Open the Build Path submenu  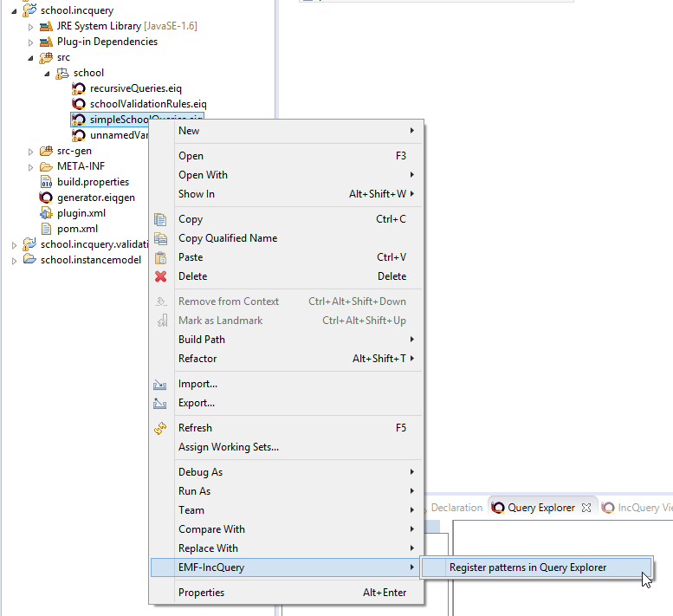[x=287, y=340]
